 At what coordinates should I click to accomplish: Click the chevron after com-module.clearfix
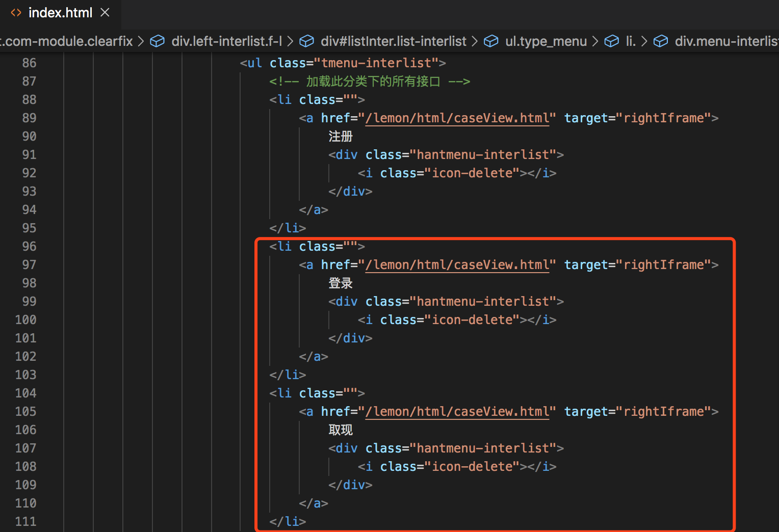[x=141, y=41]
